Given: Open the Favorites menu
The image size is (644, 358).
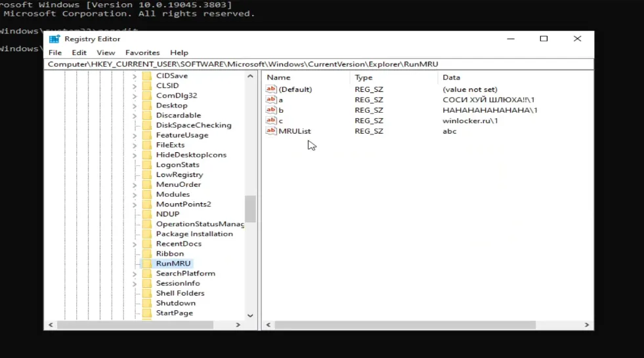Looking at the screenshot, I should point(142,52).
